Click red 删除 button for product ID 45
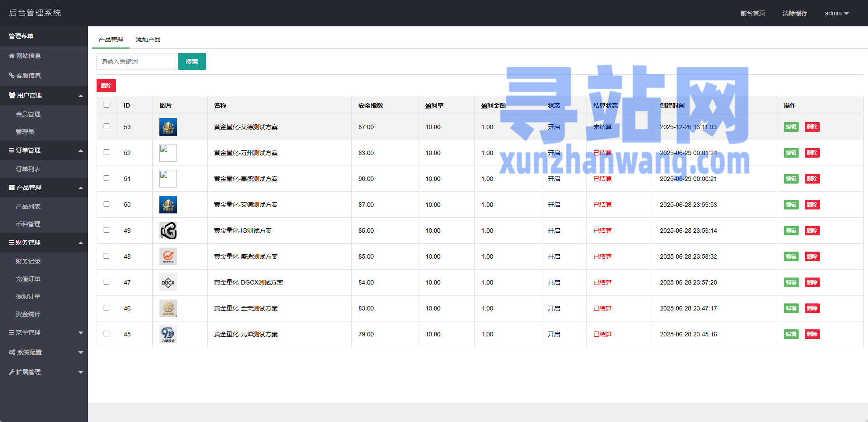This screenshot has width=868, height=422. (x=812, y=334)
